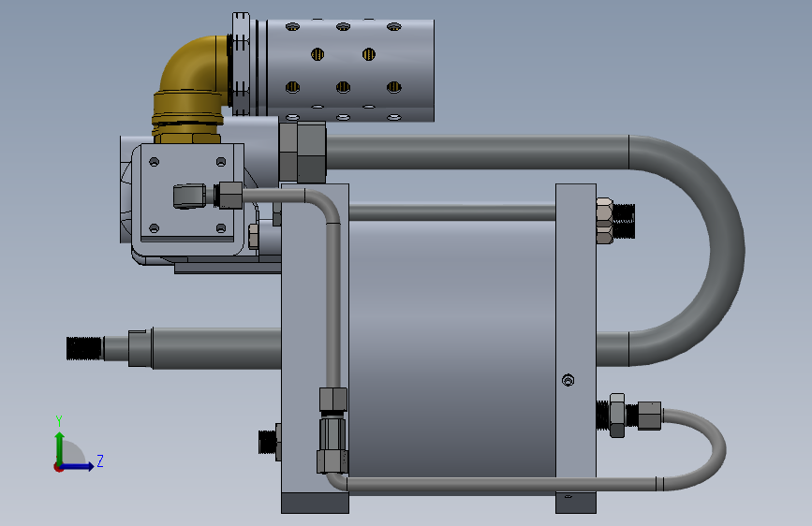Select the threaded piston rod end on the left
The image size is (812, 526).
pyautogui.click(x=84, y=348)
